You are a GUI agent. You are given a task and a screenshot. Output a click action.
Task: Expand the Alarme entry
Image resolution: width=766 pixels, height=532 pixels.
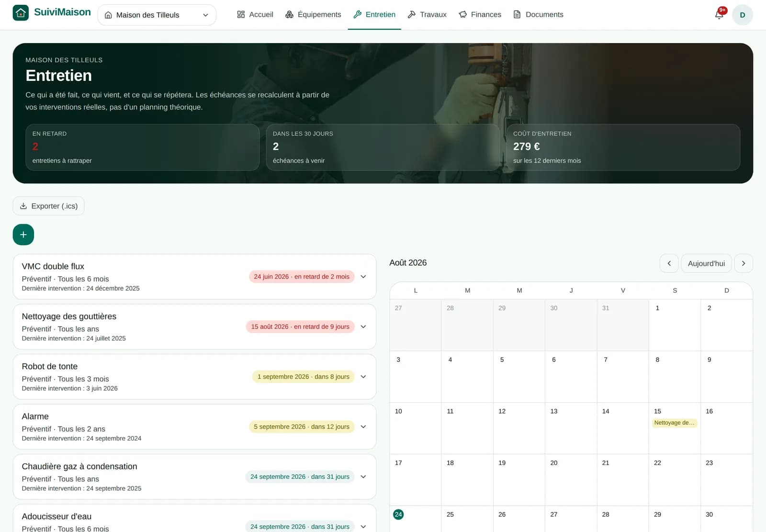click(363, 427)
